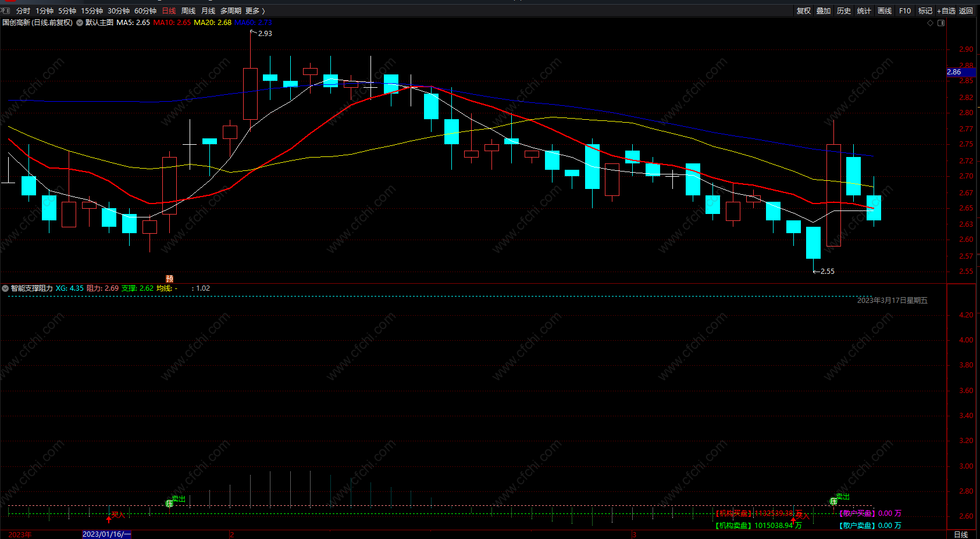
Task: Click the XG: 4.35 value
Action: click(x=70, y=288)
